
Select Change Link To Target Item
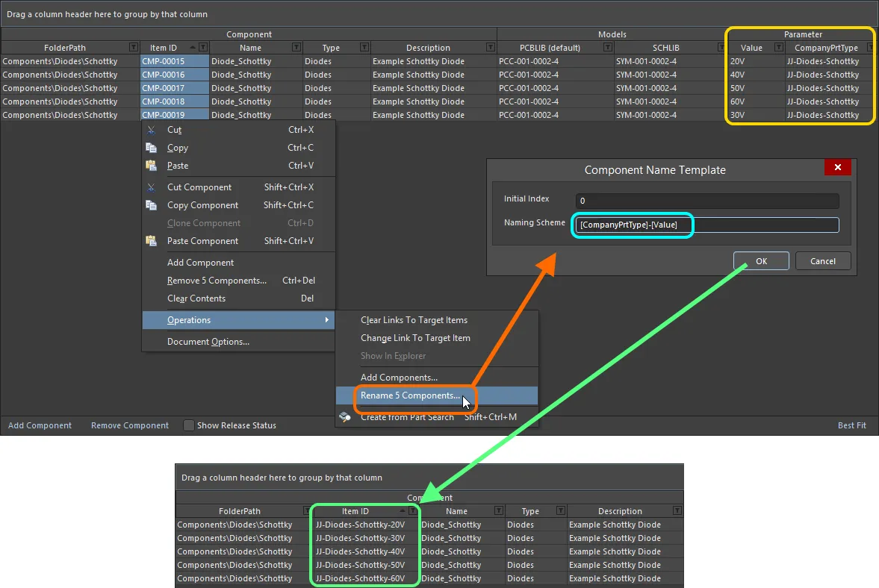414,337
